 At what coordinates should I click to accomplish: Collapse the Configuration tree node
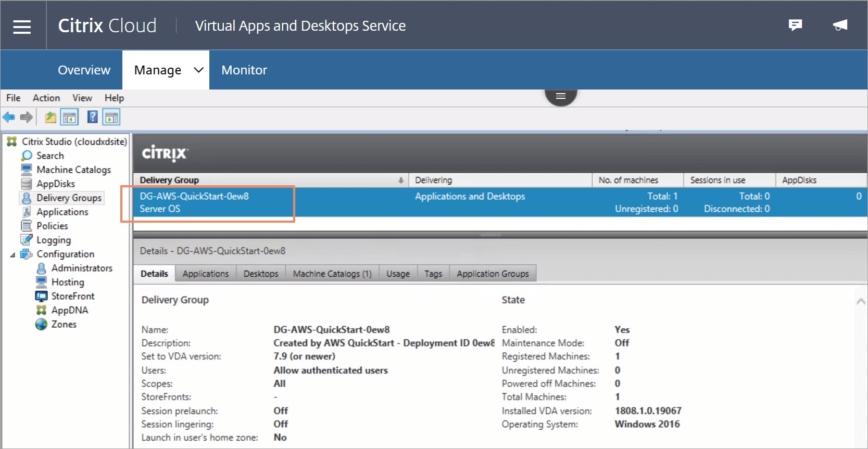[x=12, y=254]
